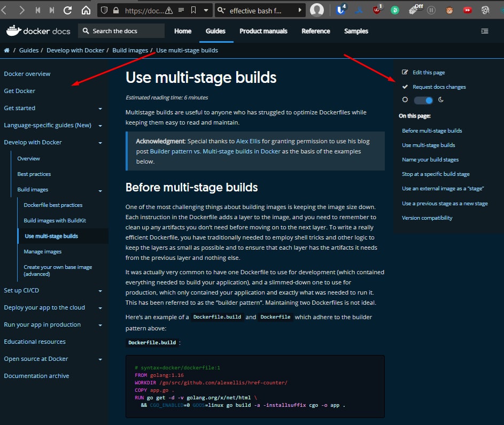
Task: Go to Develop with Docker breadcrumb
Action: [75, 50]
